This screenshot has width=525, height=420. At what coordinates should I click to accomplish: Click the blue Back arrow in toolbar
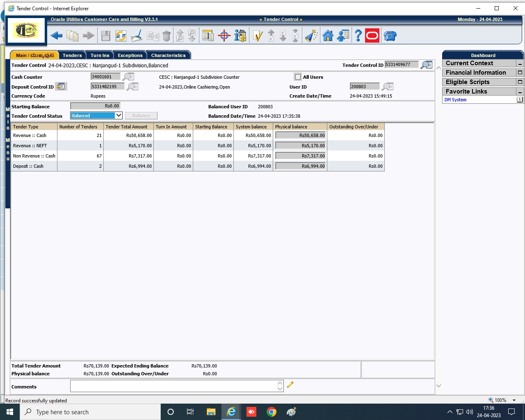(57, 36)
